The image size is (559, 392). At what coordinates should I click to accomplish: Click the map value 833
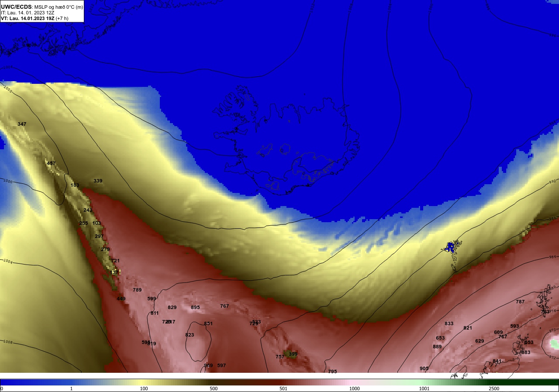tap(449, 323)
